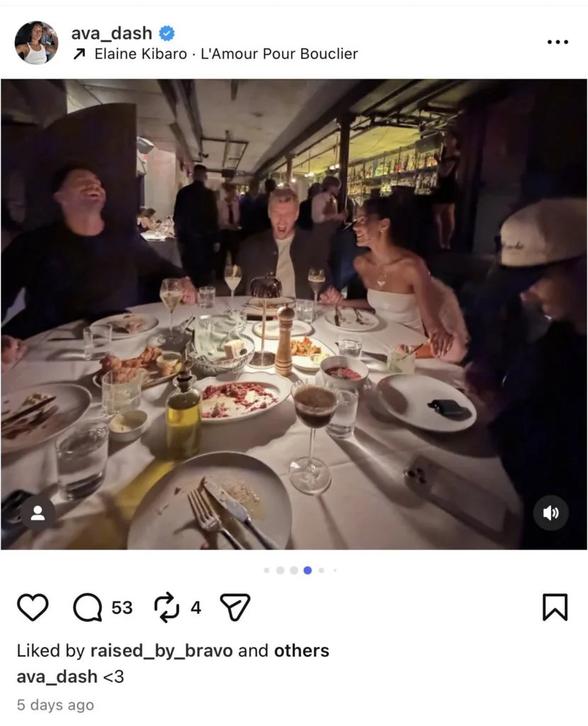Click the audio arrow icon beside Elaine Kibaro
Screen dimensions: 588x726
coord(80,54)
